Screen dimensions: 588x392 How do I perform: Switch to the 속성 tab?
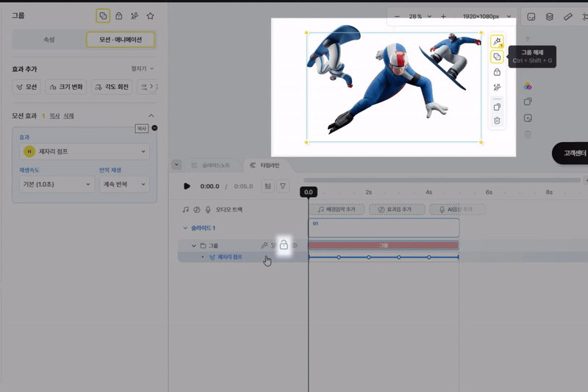point(48,40)
